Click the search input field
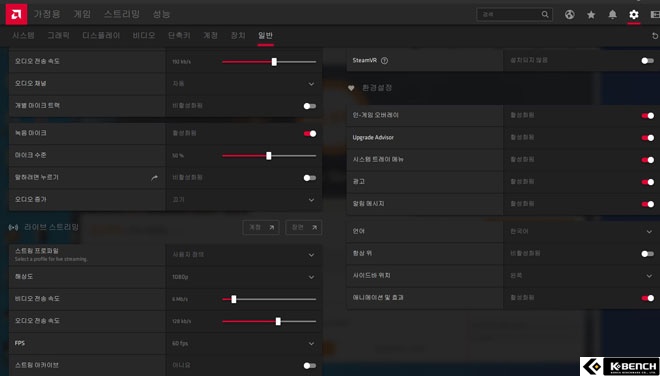 coord(514,14)
